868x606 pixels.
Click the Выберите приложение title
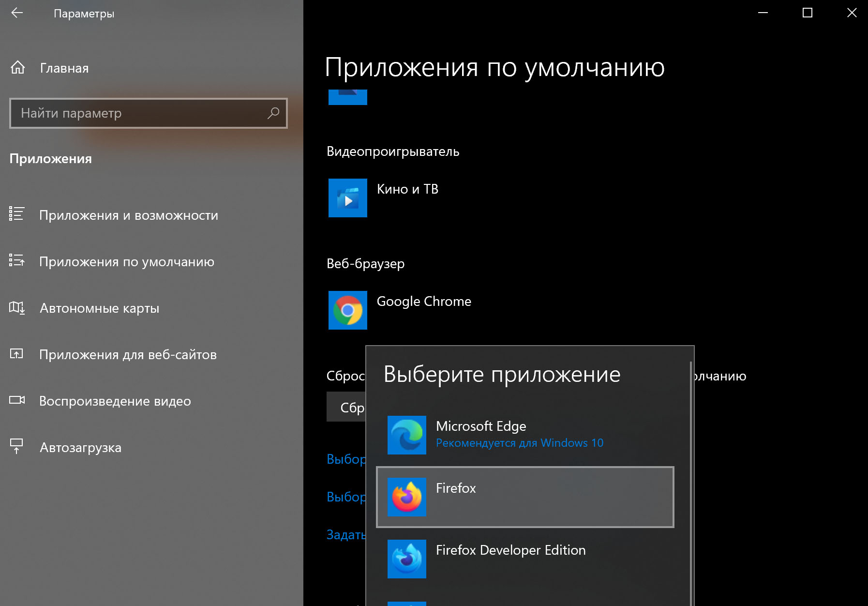click(x=502, y=374)
